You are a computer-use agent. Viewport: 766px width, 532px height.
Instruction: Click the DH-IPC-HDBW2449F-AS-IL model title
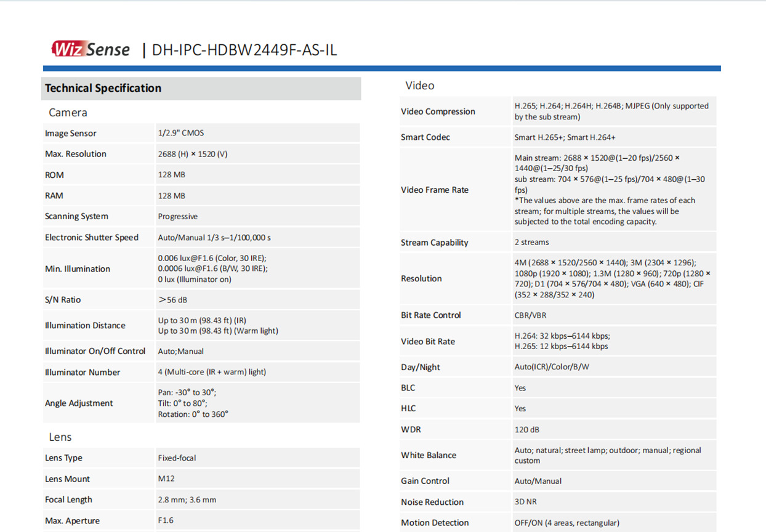(x=244, y=50)
